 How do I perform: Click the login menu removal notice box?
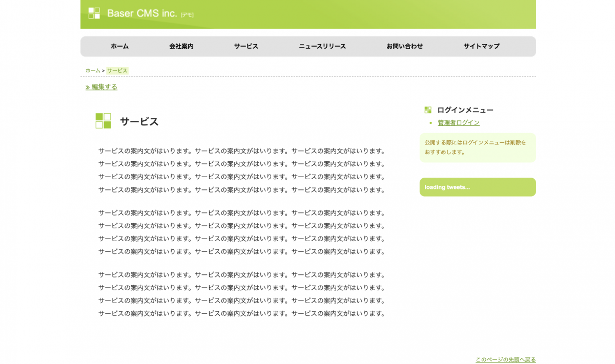(x=478, y=148)
